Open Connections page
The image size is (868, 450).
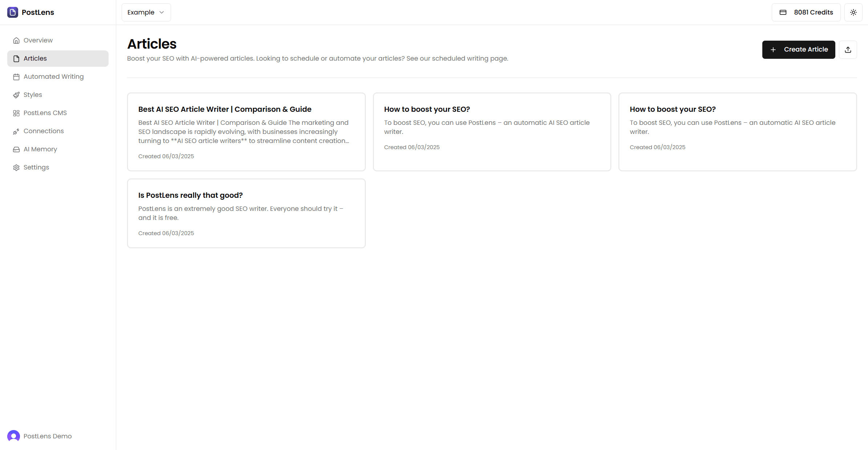[58, 131]
